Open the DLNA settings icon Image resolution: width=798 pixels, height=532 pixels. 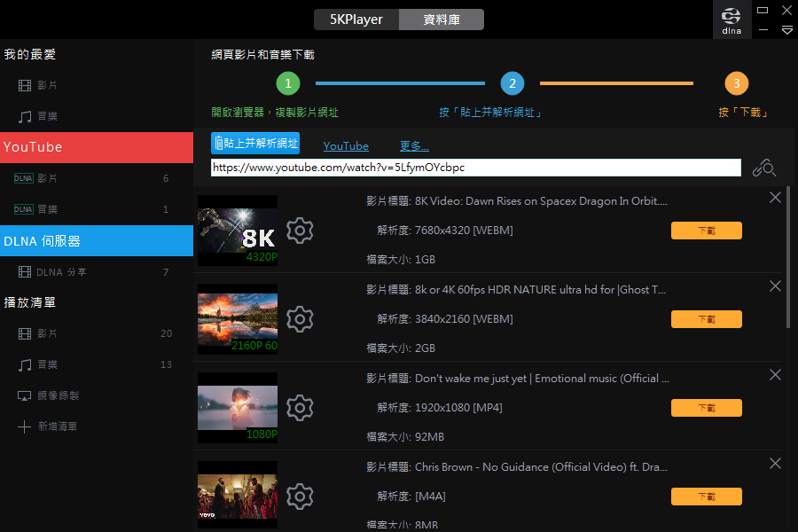coord(731,20)
